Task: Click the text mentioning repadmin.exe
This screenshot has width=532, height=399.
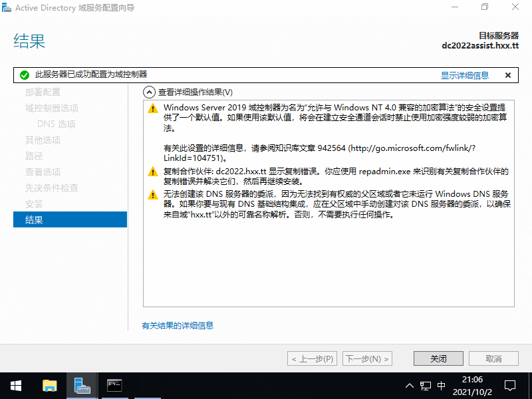Action: (336, 176)
